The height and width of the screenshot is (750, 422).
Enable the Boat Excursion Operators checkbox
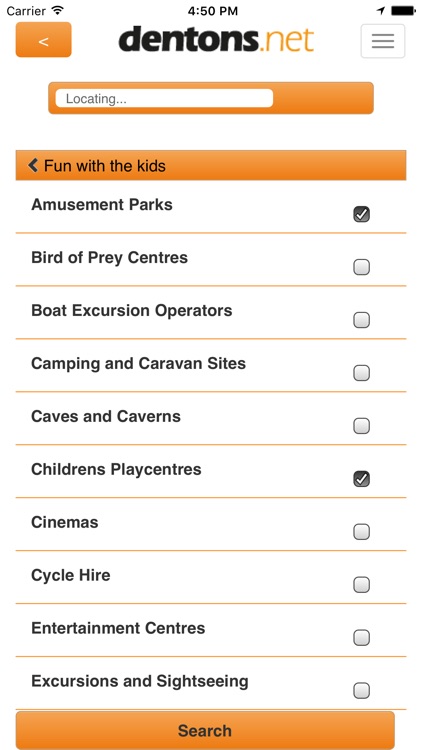tap(361, 320)
